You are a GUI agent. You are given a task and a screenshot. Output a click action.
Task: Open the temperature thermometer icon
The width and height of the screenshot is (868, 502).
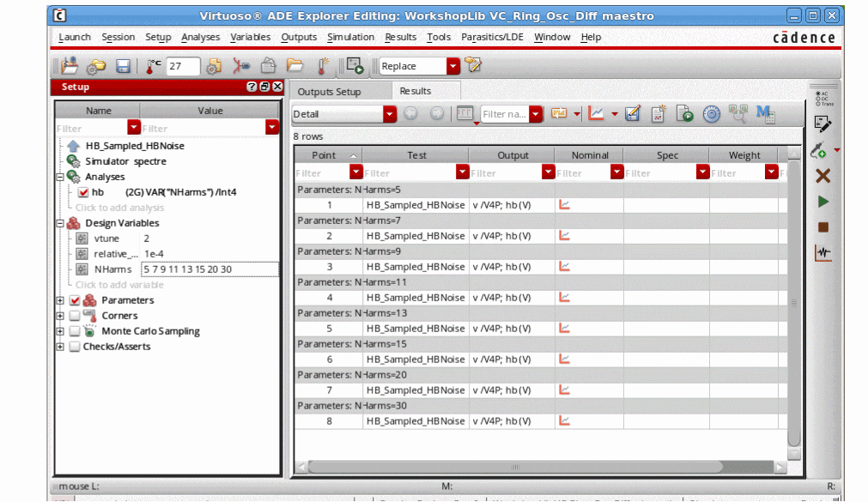(x=153, y=66)
